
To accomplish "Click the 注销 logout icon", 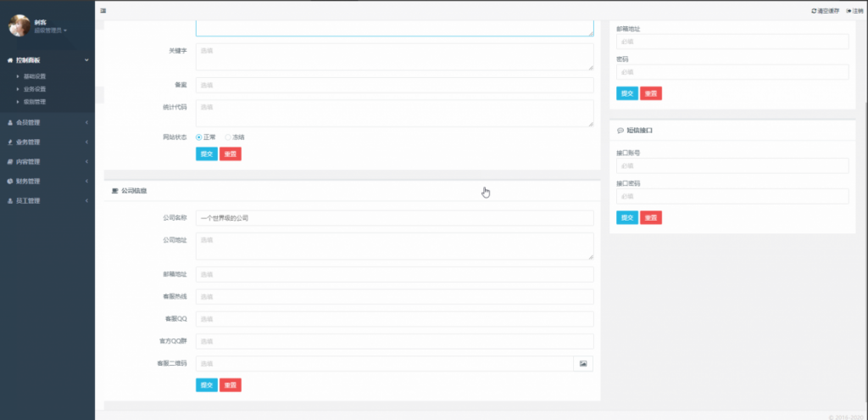I will pos(849,11).
